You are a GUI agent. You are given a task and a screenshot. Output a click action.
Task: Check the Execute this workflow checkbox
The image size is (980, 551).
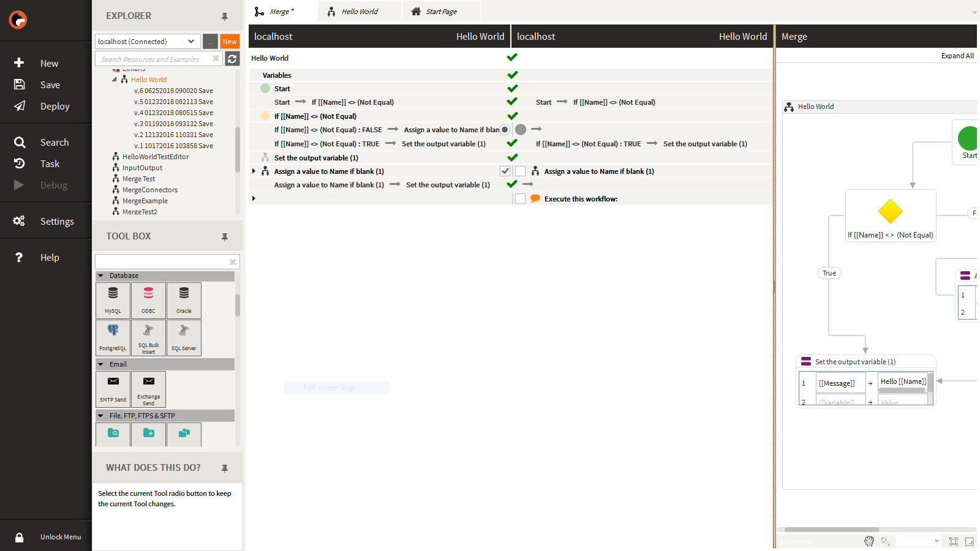(x=520, y=199)
